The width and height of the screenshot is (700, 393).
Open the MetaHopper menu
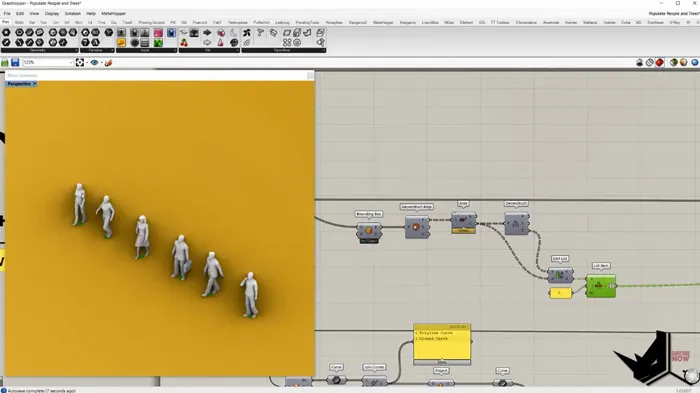(113, 13)
